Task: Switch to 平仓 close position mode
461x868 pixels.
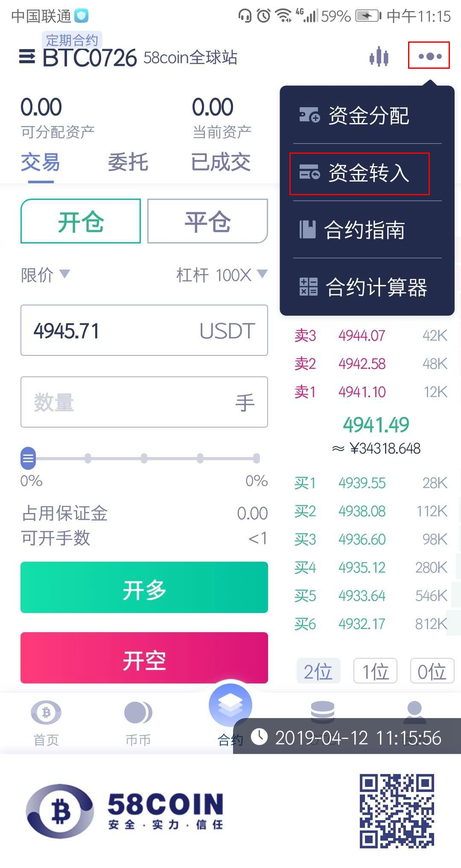Action: click(207, 221)
